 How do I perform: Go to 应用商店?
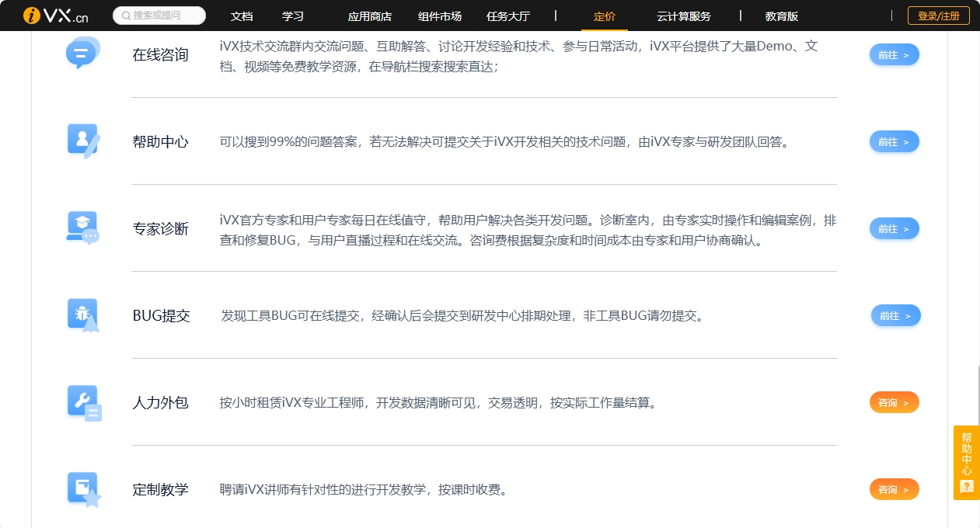point(370,16)
